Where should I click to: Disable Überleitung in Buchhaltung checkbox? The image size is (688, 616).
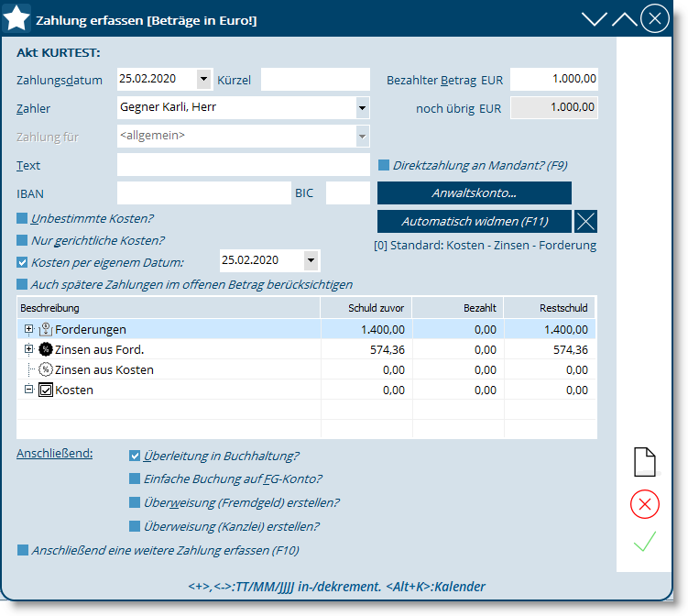[135, 456]
